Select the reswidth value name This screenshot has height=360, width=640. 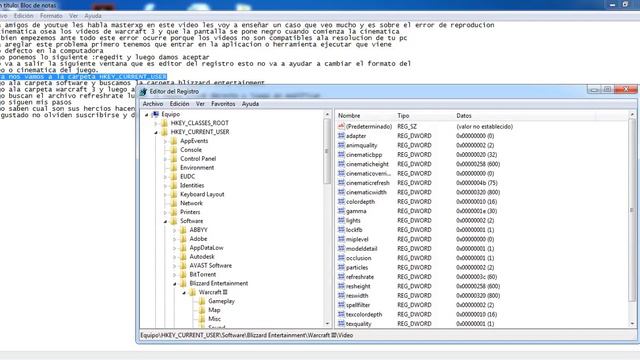tap(357, 296)
